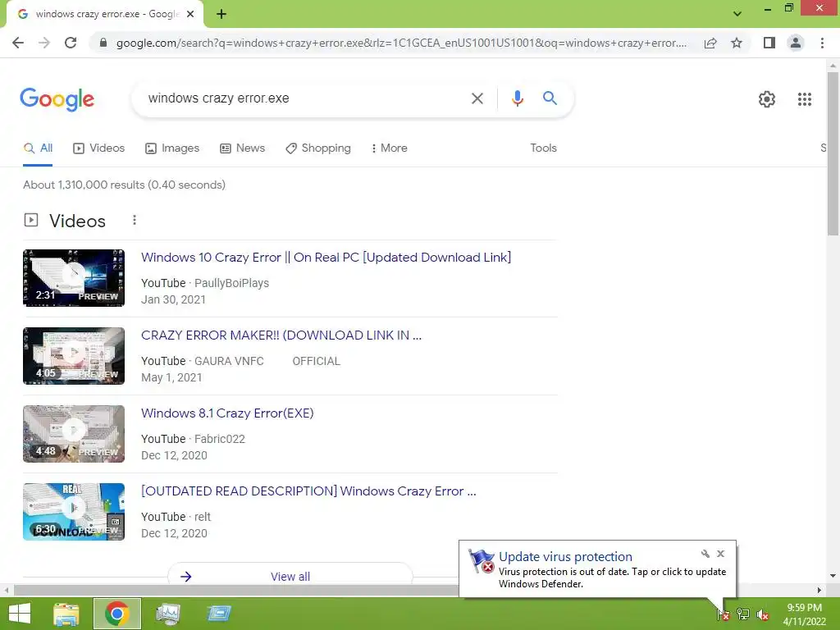840x630 pixels.
Task: Play the 4:48 video thumbnail
Action: [73, 434]
